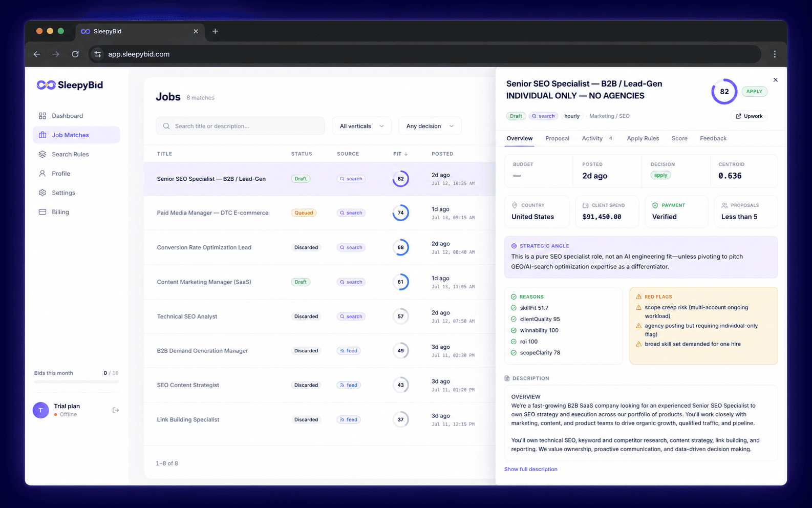Screen dimensions: 812x508
Task: Click the browser back arrow
Action: pos(37,54)
